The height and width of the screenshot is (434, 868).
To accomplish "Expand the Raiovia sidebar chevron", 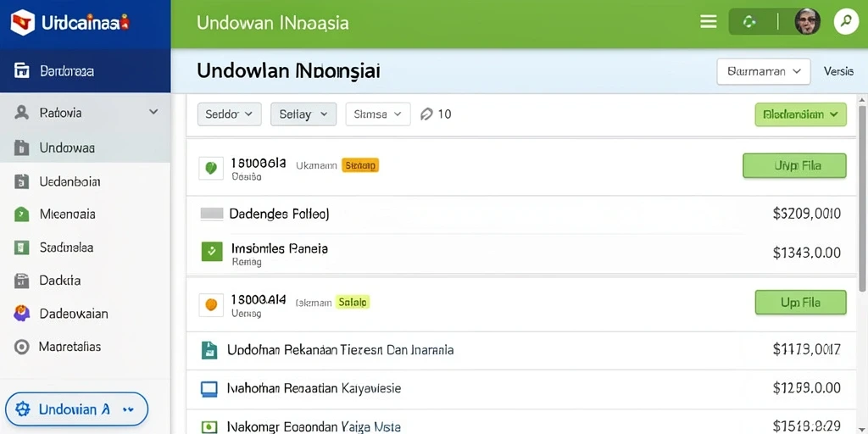I will point(153,113).
